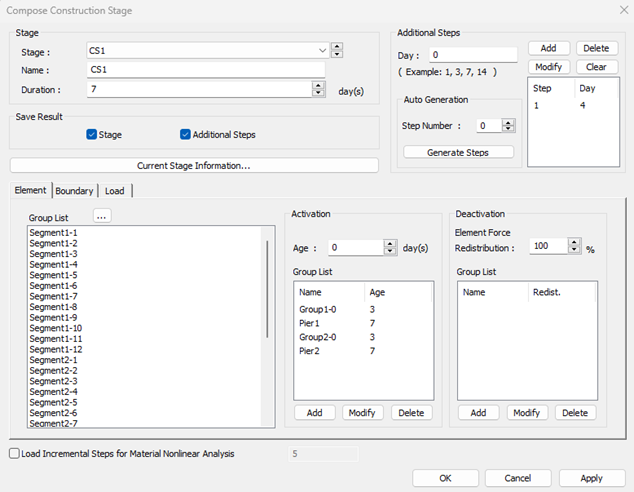Click the Generate Steps button
This screenshot has height=492, width=634.
pyautogui.click(x=458, y=152)
